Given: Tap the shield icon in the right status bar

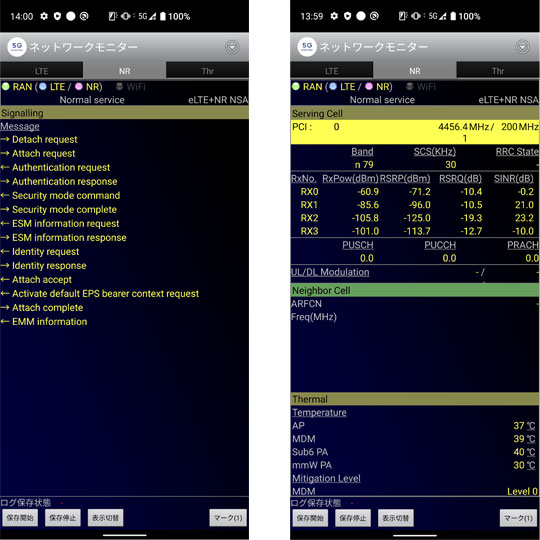Looking at the screenshot, I should coord(347,16).
